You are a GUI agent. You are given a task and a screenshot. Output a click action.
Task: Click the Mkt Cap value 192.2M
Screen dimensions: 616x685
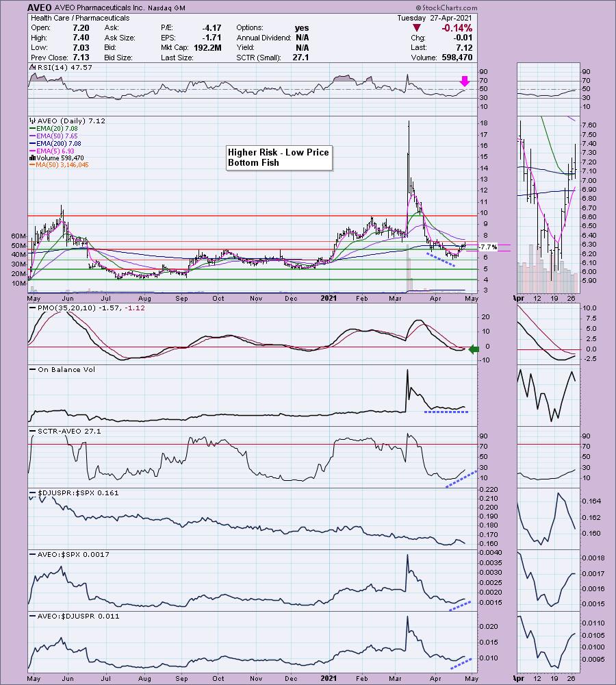pyautogui.click(x=207, y=48)
